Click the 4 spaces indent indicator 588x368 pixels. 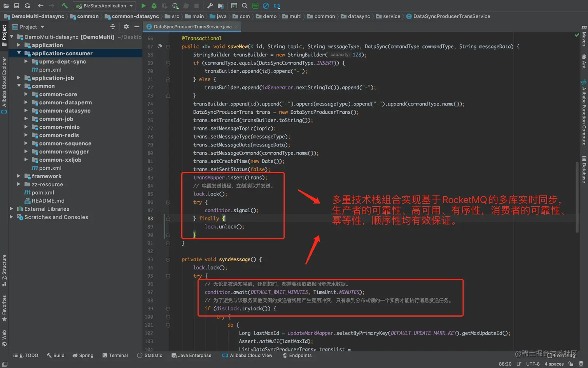[554, 364]
